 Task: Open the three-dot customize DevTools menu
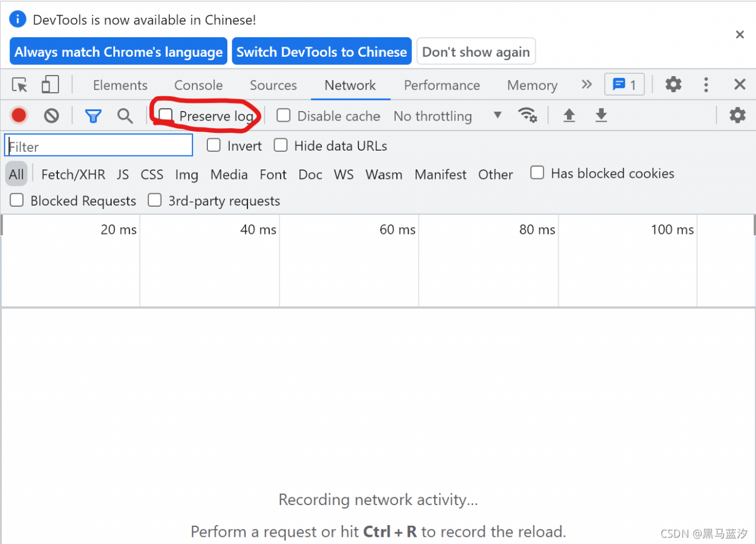click(706, 84)
